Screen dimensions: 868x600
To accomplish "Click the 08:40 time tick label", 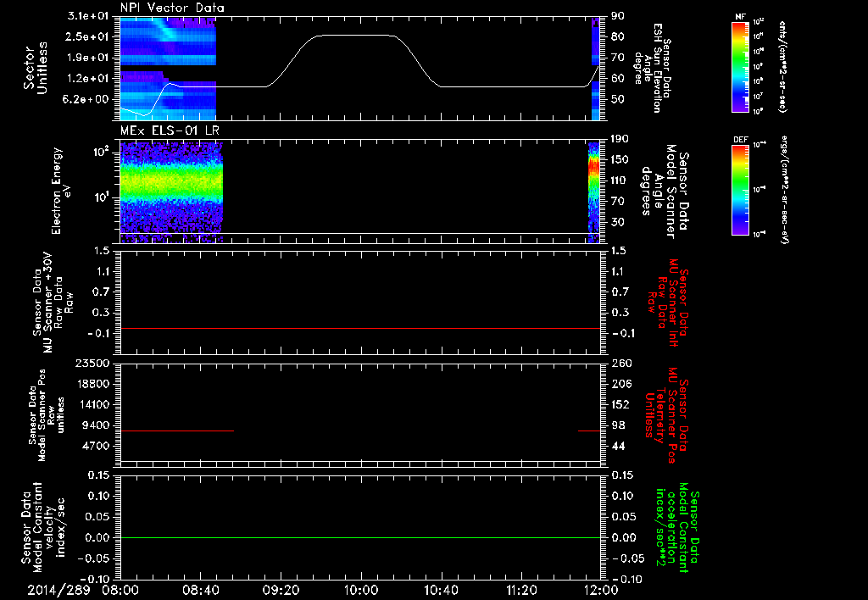I will coord(200,590).
